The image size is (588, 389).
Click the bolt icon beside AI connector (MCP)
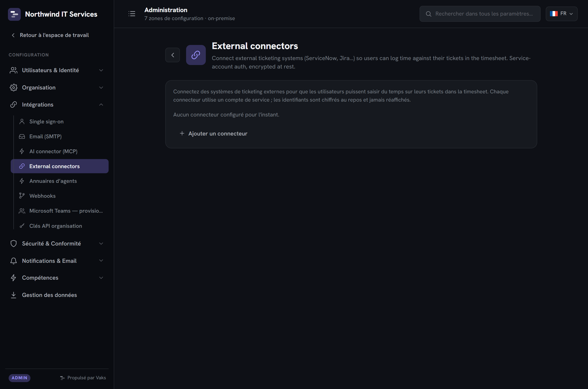pos(22,151)
